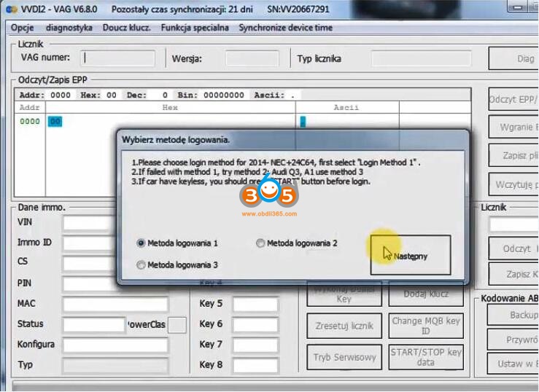Viewport: 539px width, 392px height.
Task: Click the Ustaw w button
Action: 513,364
